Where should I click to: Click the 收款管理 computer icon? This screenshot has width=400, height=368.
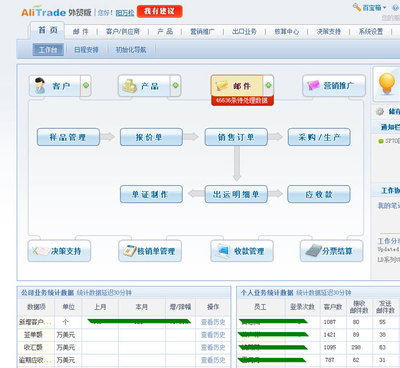(x=223, y=251)
